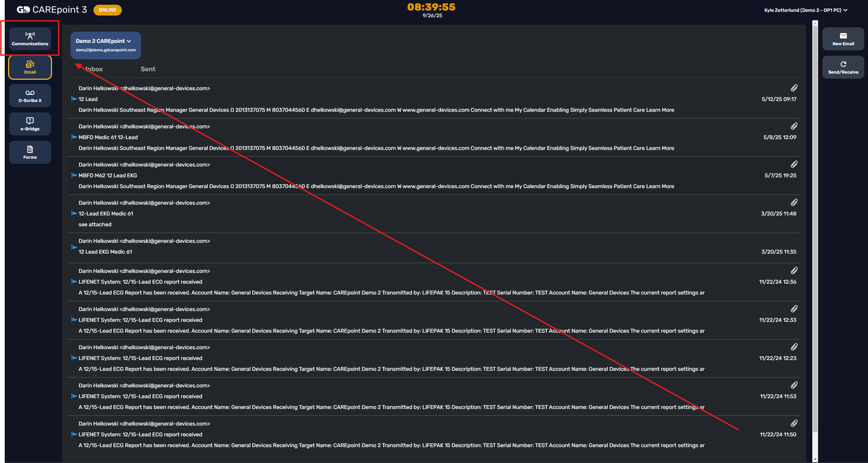This screenshot has width=868, height=463.
Task: Compose a New Email
Action: click(843, 39)
